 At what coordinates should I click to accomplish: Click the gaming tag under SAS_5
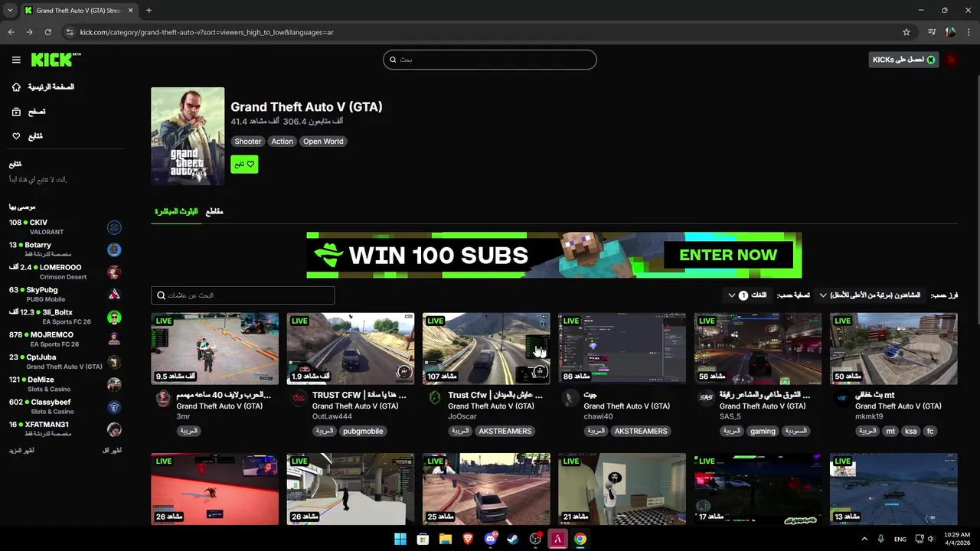click(x=763, y=432)
